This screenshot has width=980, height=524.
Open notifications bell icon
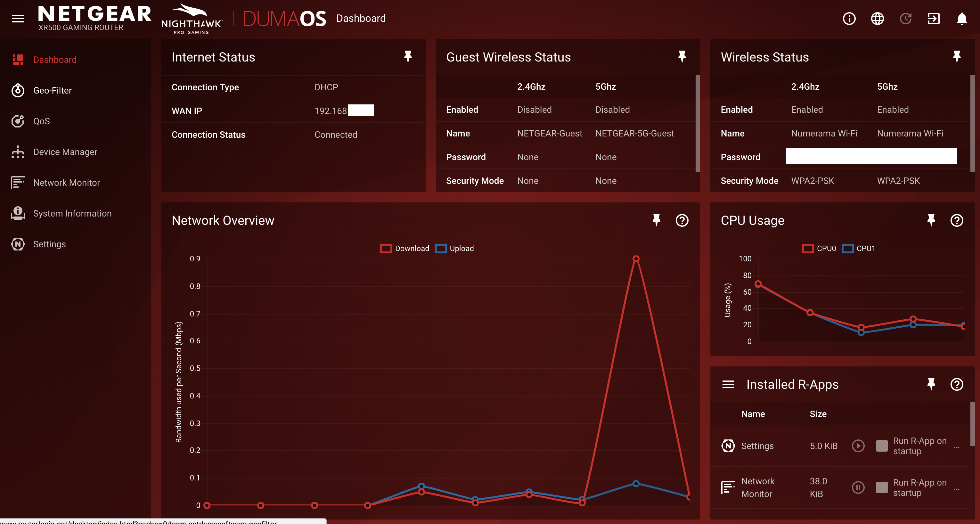pyautogui.click(x=962, y=18)
